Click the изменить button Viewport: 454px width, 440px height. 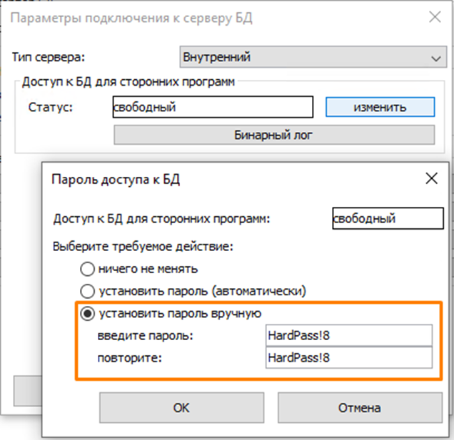point(380,107)
